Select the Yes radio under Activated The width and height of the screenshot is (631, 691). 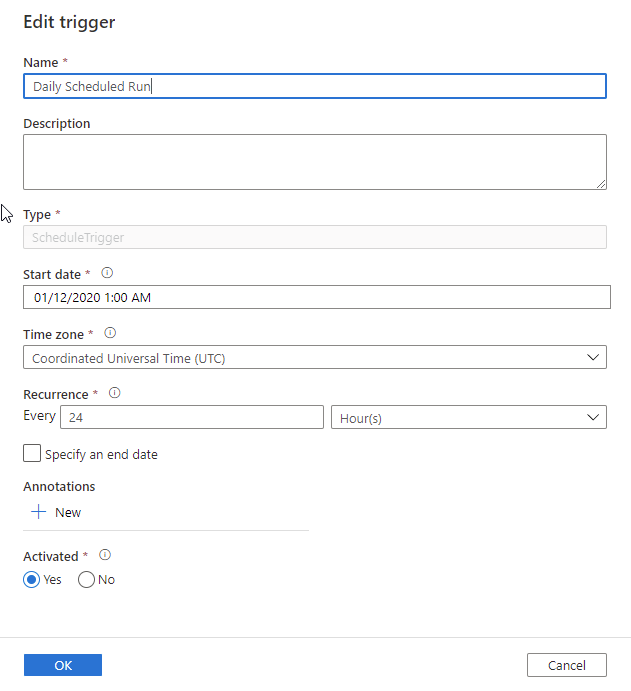click(x=32, y=580)
